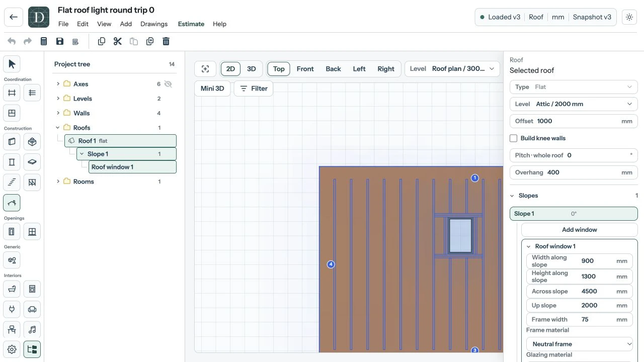The width and height of the screenshot is (644, 362).
Task: Toggle visibility of Axes folder
Action: pyautogui.click(x=168, y=84)
